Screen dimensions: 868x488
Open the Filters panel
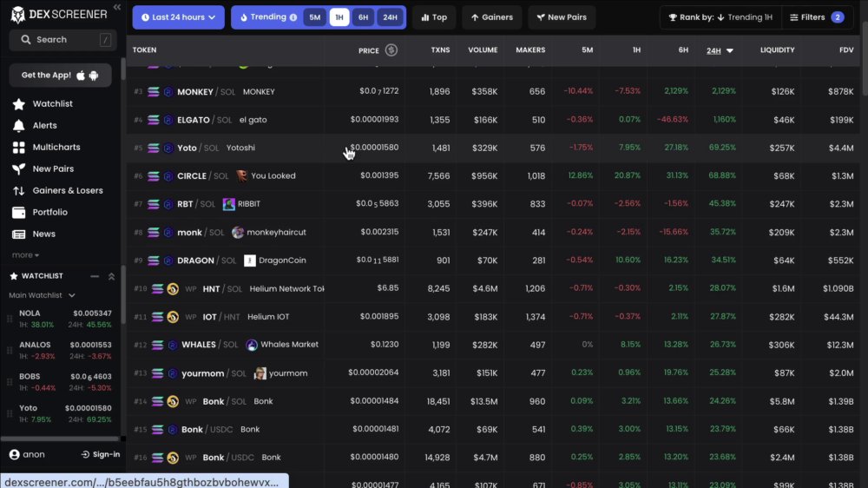(x=817, y=17)
